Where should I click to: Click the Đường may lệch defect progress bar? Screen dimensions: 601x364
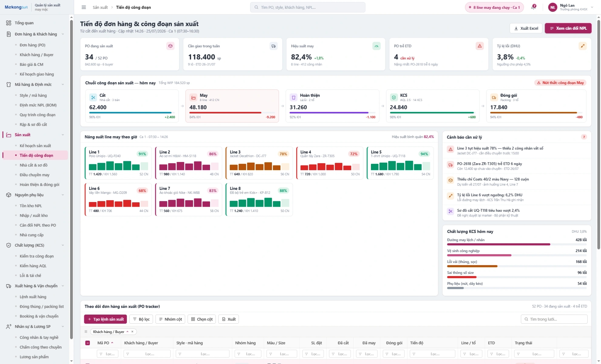pos(517,244)
